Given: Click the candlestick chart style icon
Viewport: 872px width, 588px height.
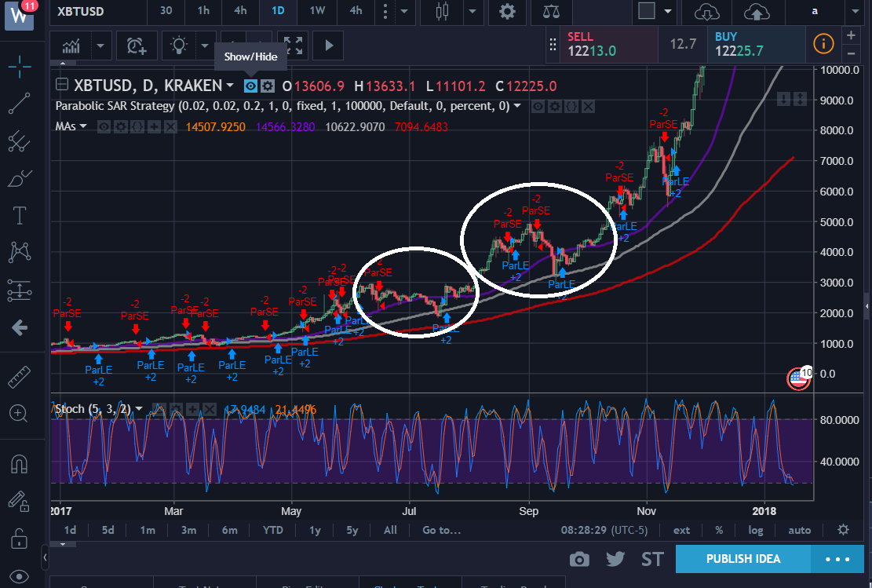Looking at the screenshot, I should click(442, 11).
